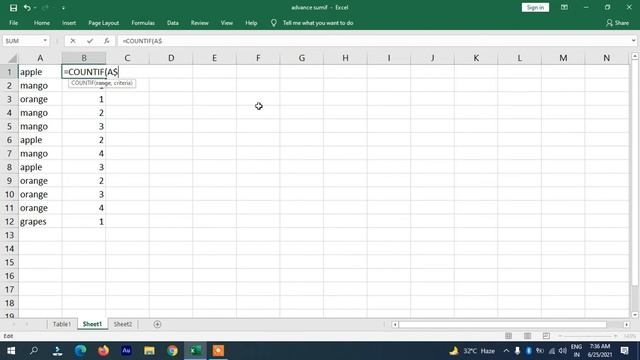Open the Windows Start menu

(x=11, y=351)
